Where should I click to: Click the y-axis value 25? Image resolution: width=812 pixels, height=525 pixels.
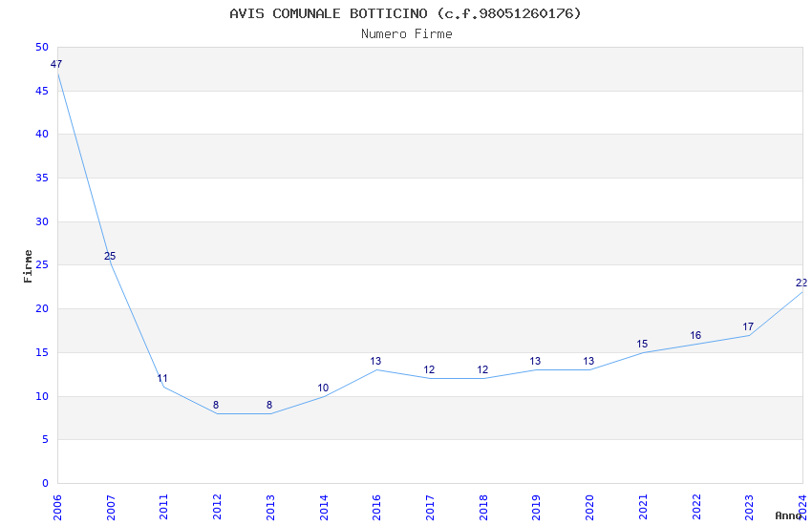pos(42,264)
